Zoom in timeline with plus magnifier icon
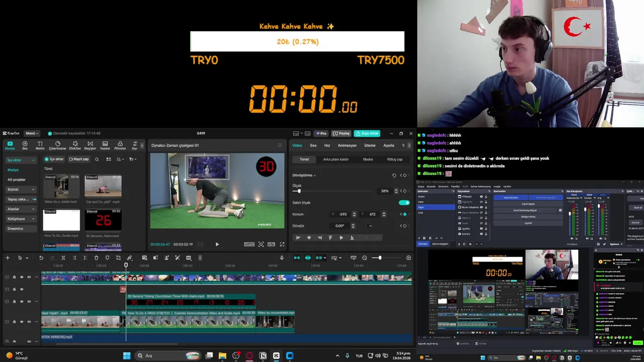 point(409,258)
